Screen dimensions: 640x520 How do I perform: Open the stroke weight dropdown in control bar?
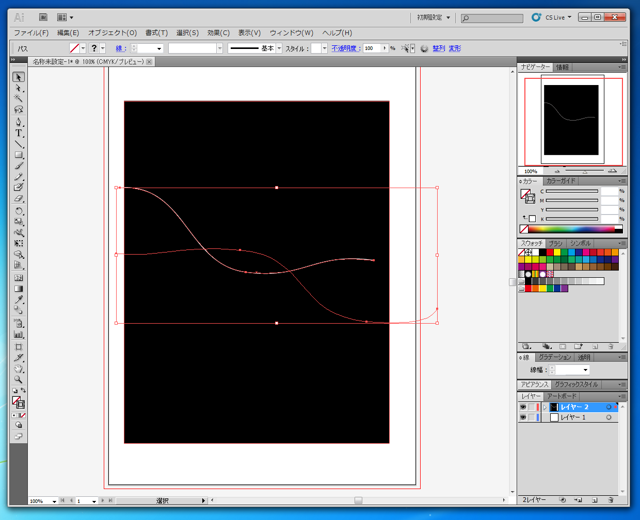158,48
